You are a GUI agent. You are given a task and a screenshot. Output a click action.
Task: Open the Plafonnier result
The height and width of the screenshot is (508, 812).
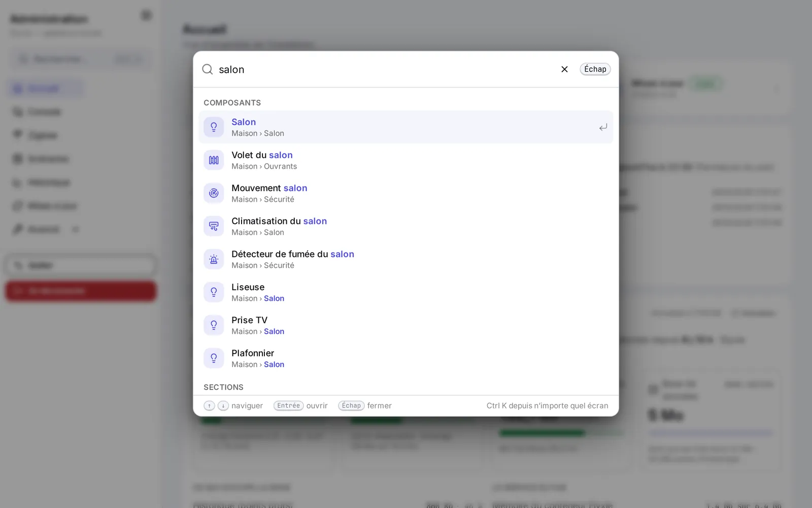coord(406,358)
